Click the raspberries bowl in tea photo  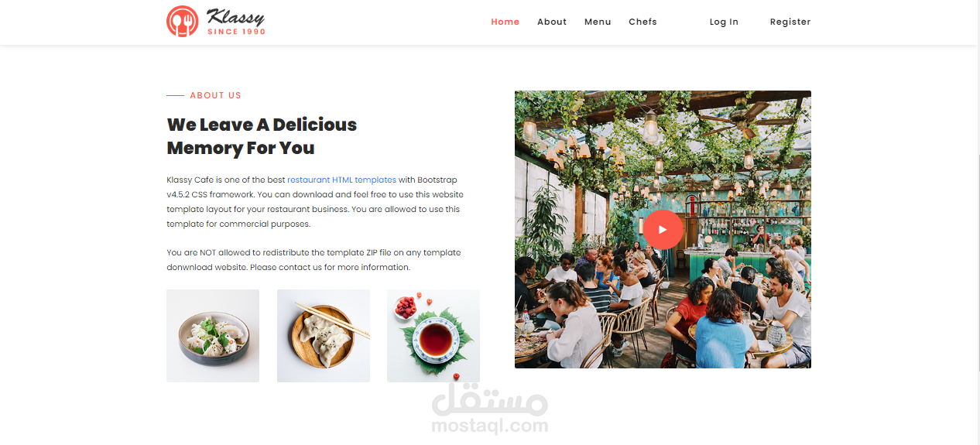click(x=405, y=308)
